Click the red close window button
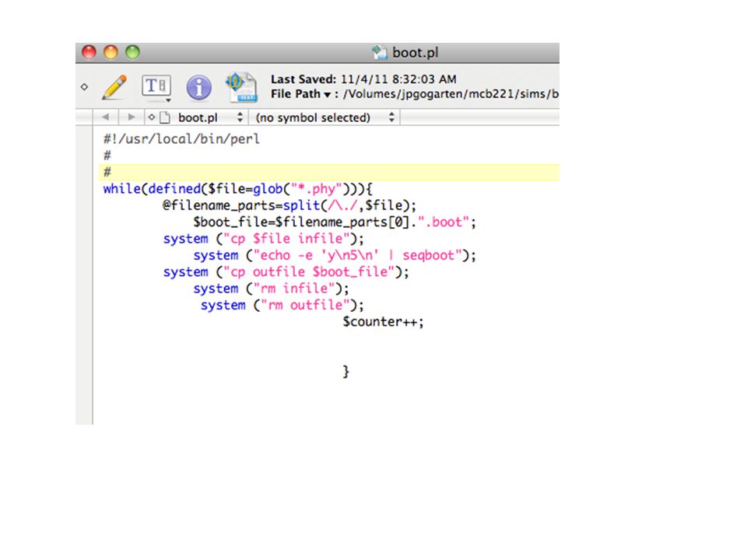747x560 pixels. [x=89, y=52]
